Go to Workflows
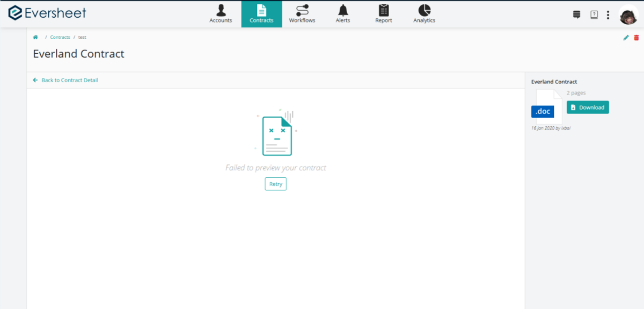644x309 pixels. click(x=302, y=14)
